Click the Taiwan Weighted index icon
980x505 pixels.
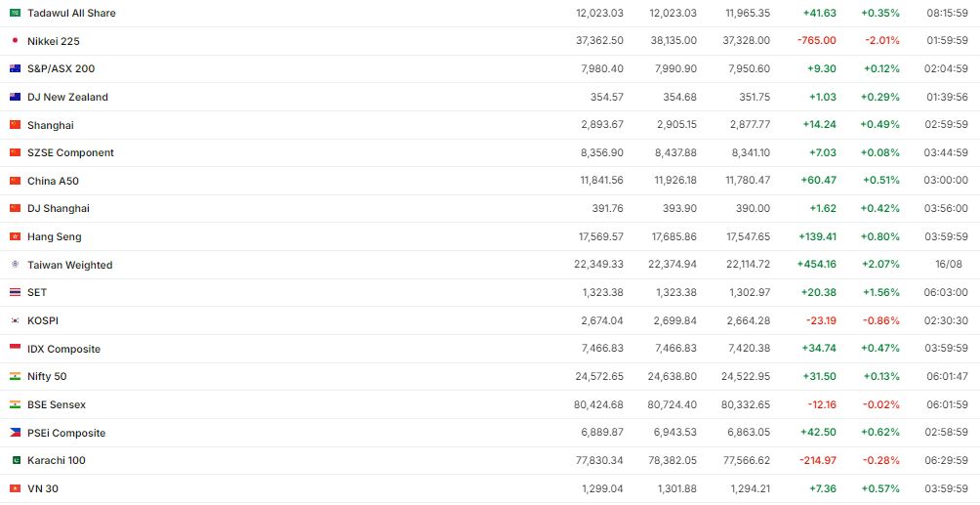pyautogui.click(x=15, y=265)
